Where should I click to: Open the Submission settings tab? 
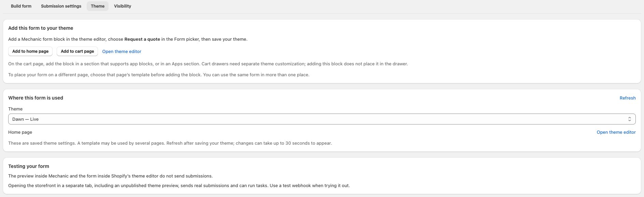[61, 6]
